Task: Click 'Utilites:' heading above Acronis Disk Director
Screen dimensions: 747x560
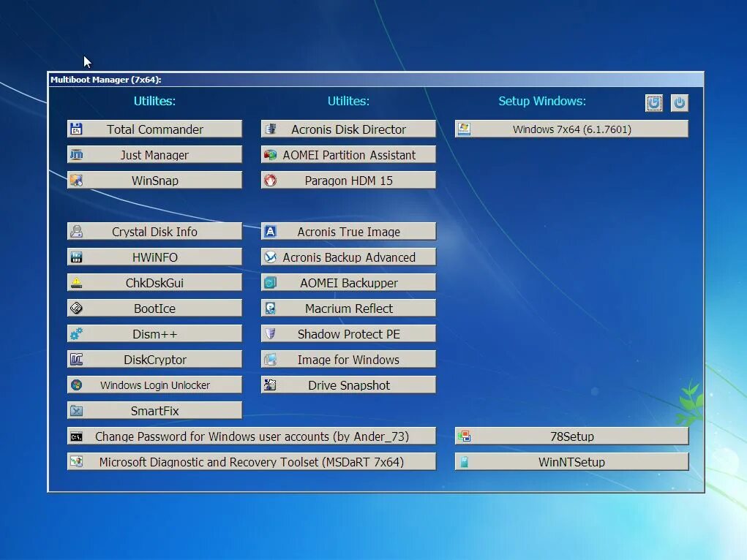Action: pyautogui.click(x=348, y=101)
